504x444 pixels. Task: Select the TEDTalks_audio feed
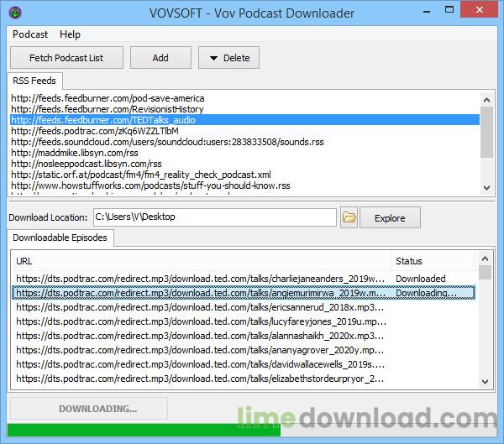(245, 120)
